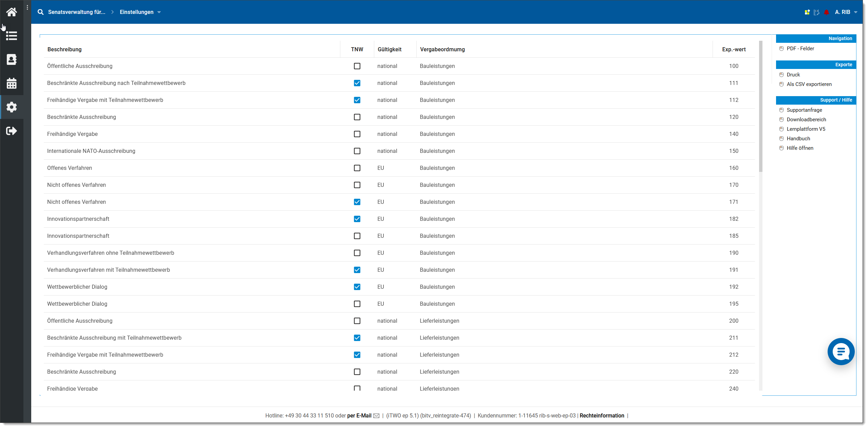Click the Exporte panel header
This screenshot has width=868, height=428.
click(816, 65)
